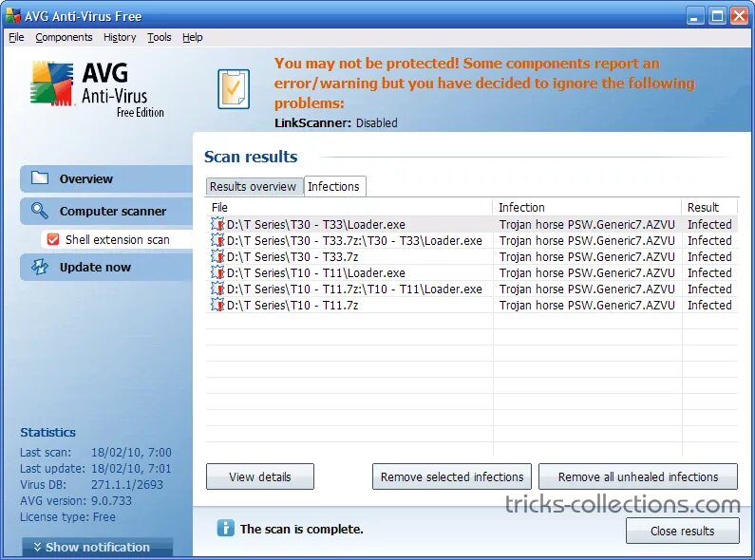The width and height of the screenshot is (755, 560).
Task: Click the LinkScanner: Disabled status text
Action: pyautogui.click(x=335, y=122)
